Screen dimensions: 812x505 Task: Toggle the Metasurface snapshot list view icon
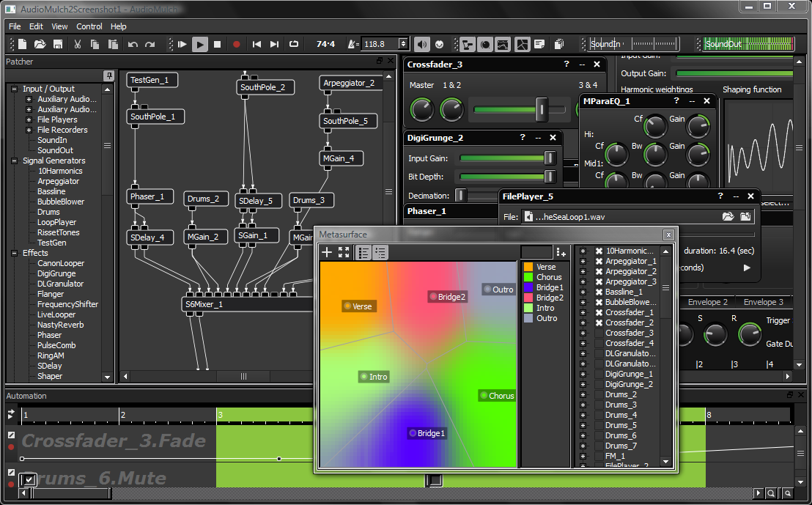363,253
